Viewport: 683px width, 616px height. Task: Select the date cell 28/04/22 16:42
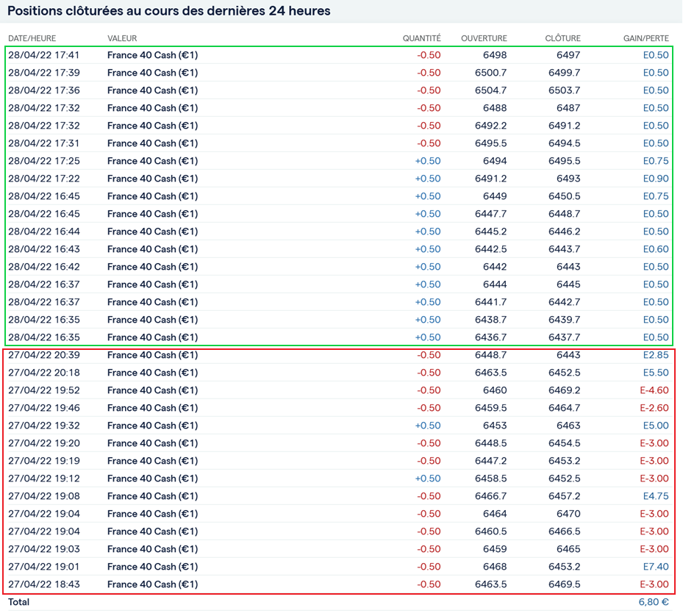tap(44, 267)
